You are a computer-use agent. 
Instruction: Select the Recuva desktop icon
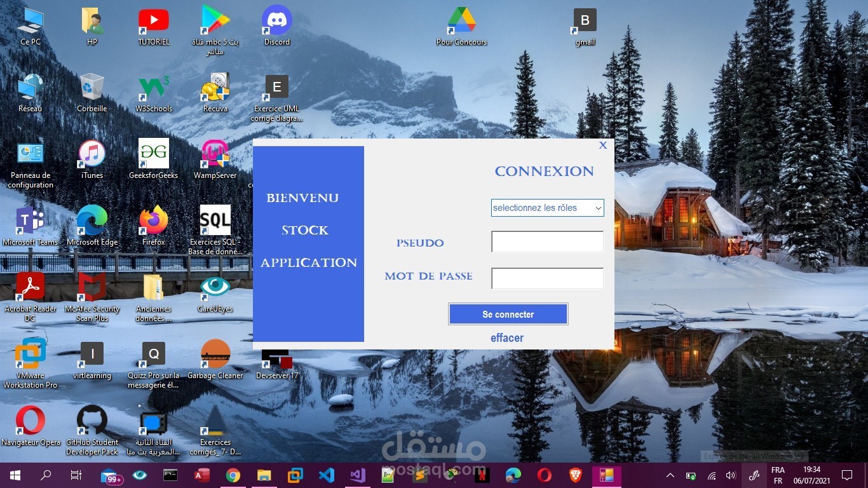pos(215,93)
